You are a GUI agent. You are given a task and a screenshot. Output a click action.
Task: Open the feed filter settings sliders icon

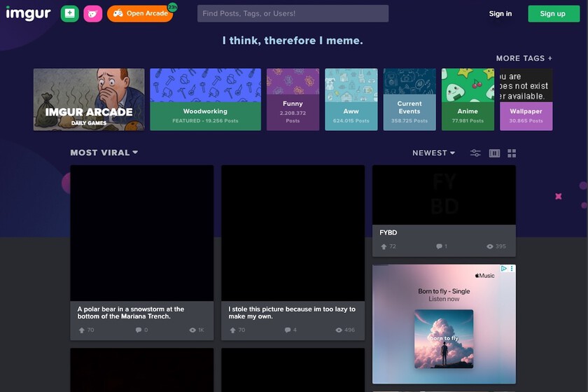(x=475, y=153)
